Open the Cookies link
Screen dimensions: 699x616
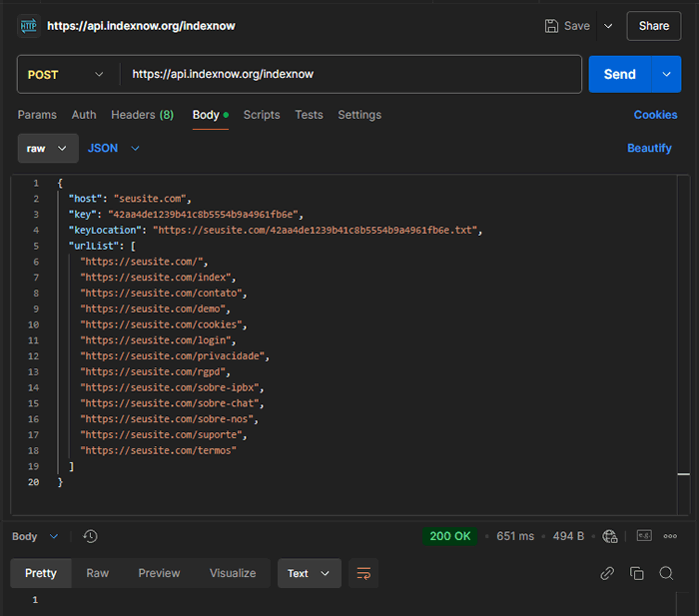(x=655, y=115)
